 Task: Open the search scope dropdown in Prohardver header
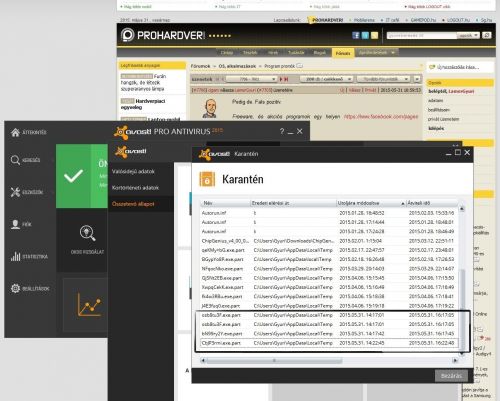pos(468,35)
